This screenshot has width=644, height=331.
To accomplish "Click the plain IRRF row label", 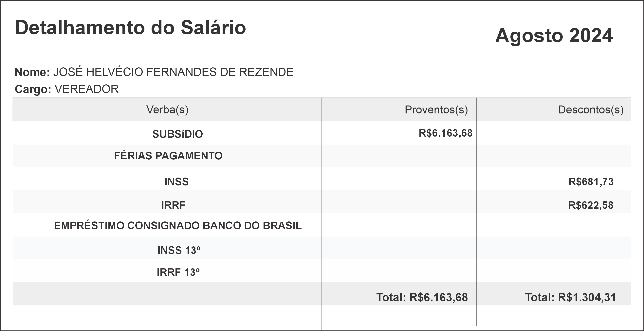I will (x=173, y=205).
